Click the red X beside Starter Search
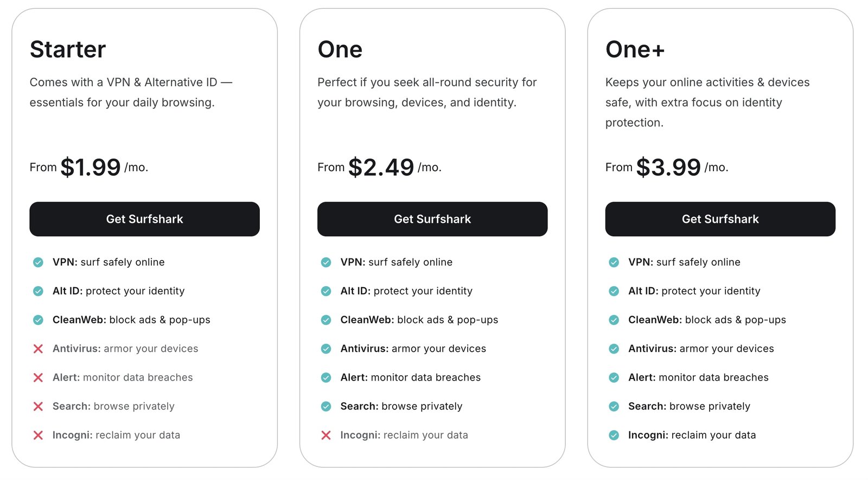Screen dimensions: 868x480 (38, 406)
